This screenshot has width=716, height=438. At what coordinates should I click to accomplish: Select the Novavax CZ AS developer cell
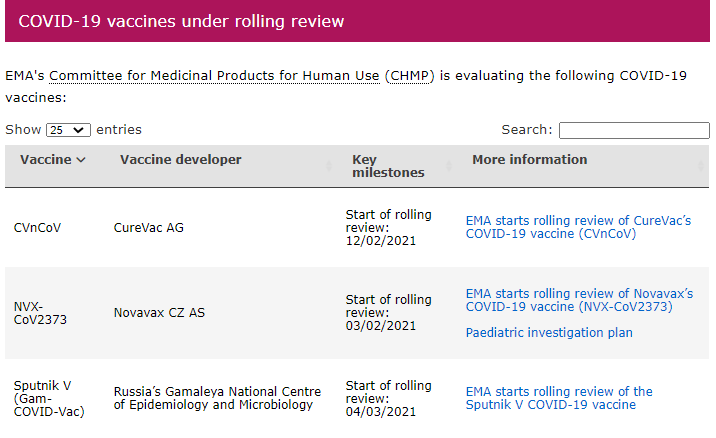pyautogui.click(x=159, y=313)
